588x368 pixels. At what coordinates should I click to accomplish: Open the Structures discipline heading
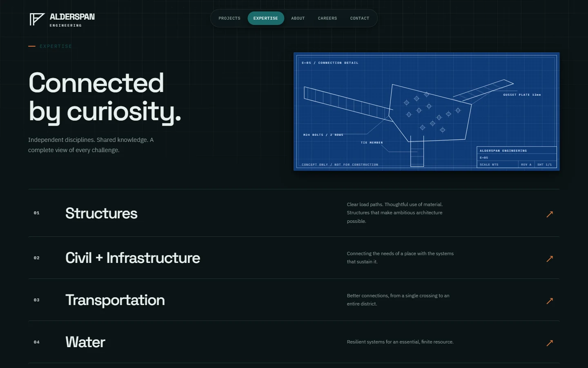pos(101,213)
